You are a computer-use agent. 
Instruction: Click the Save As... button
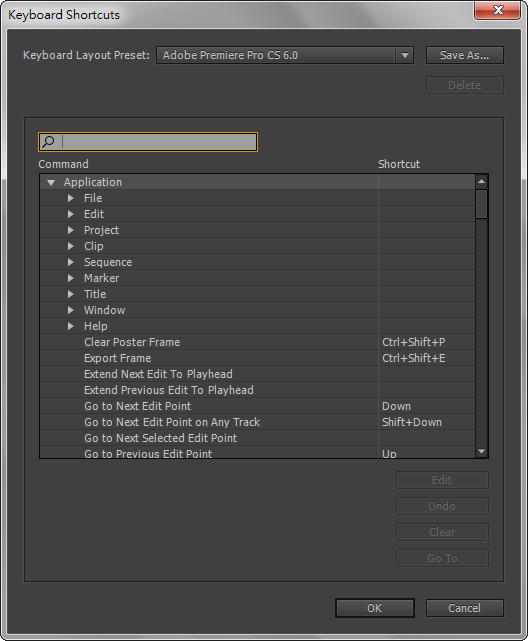tap(465, 55)
